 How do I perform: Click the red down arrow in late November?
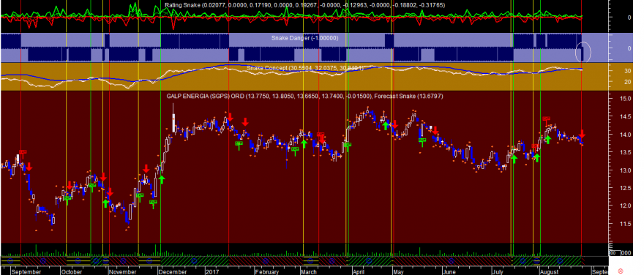coord(146,169)
